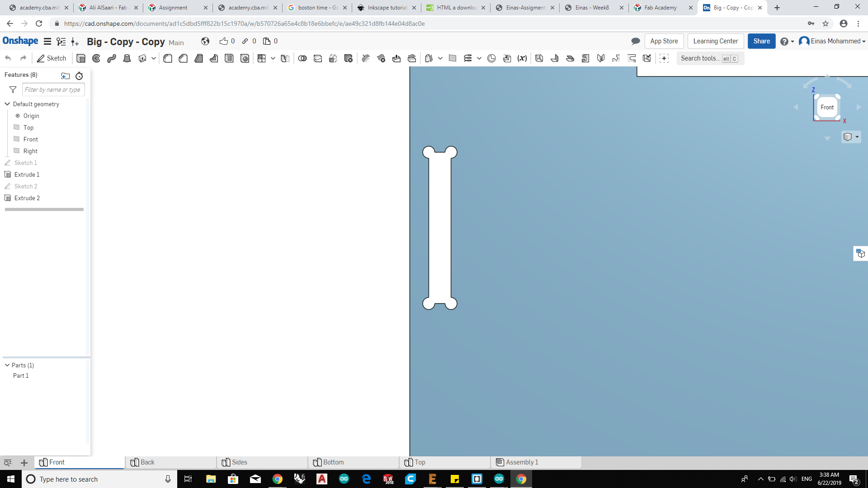This screenshot has height=488, width=868.
Task: Open the Arduino app in the taskbar
Action: click(344, 479)
